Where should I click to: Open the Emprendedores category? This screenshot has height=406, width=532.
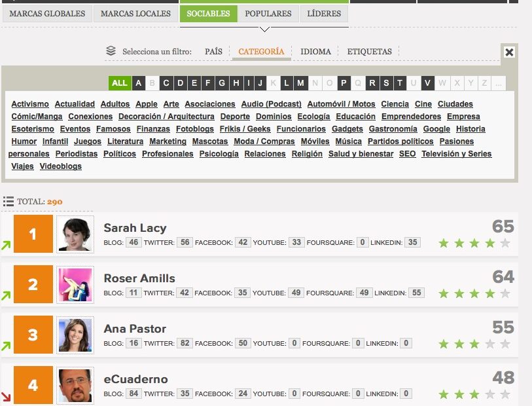coord(411,117)
